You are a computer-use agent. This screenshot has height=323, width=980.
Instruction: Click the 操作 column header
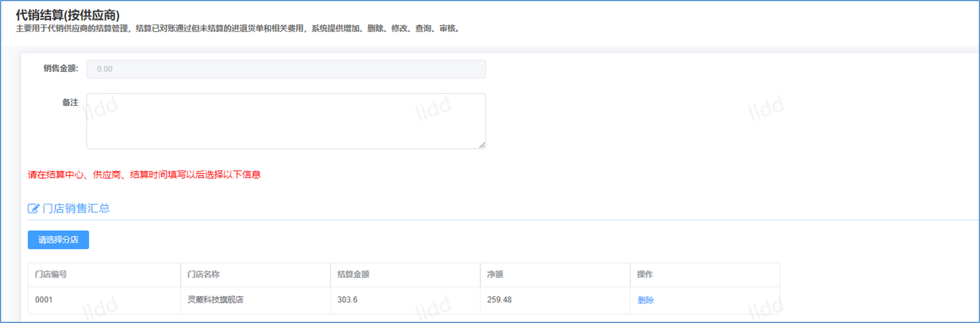pos(705,275)
